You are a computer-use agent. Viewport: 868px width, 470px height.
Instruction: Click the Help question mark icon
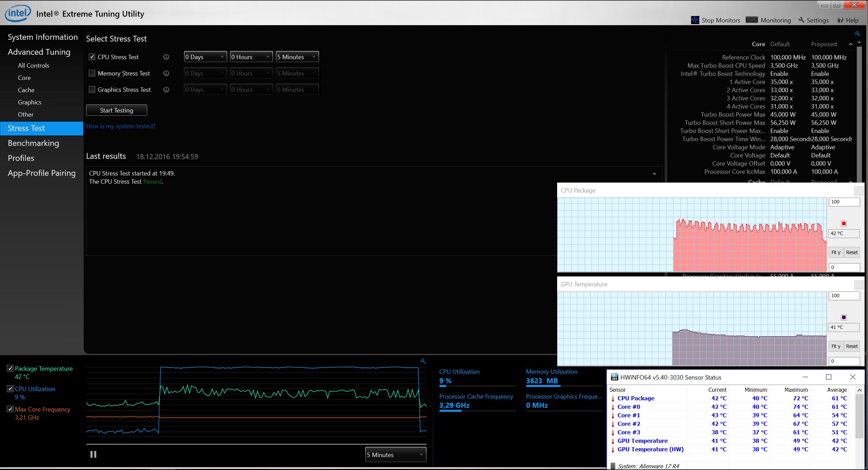[840, 20]
